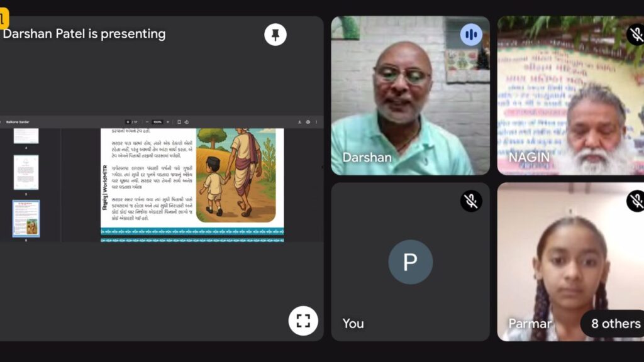The height and width of the screenshot is (362, 644).
Task: Rotate the PDF document
Action: tap(187, 122)
